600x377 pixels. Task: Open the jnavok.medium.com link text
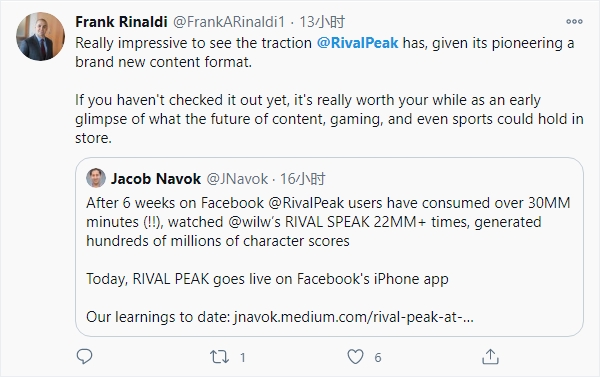point(354,317)
